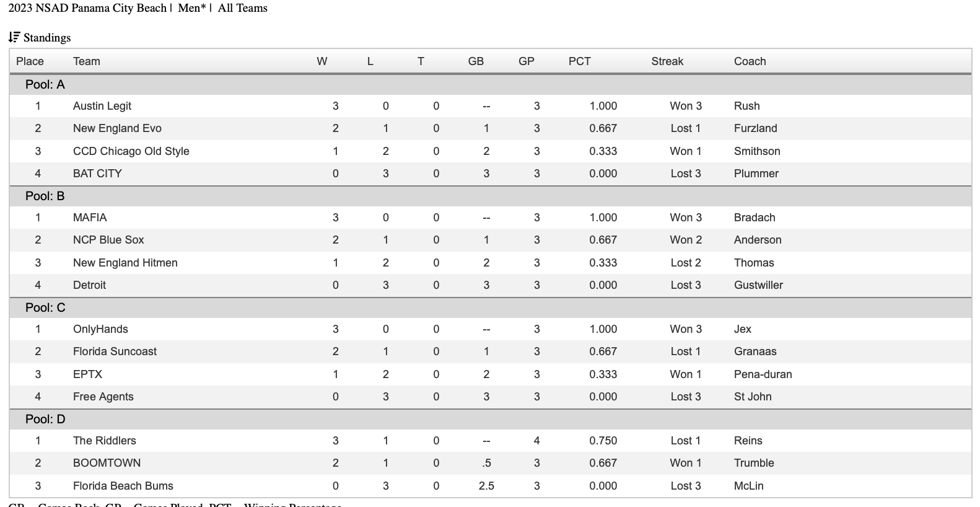Sort standings by Team column header
Screen dimensions: 980x507
86,61
